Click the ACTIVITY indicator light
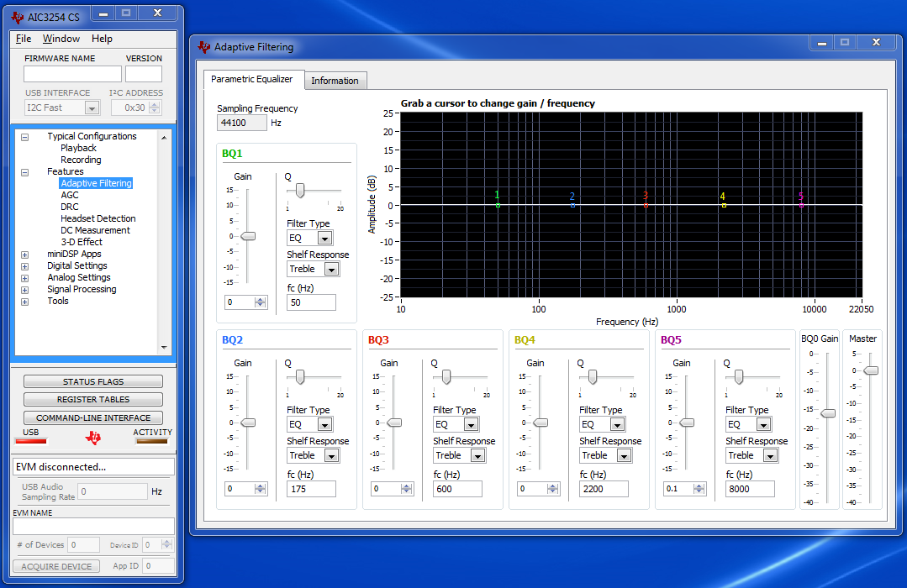The width and height of the screenshot is (907, 588). coord(151,441)
